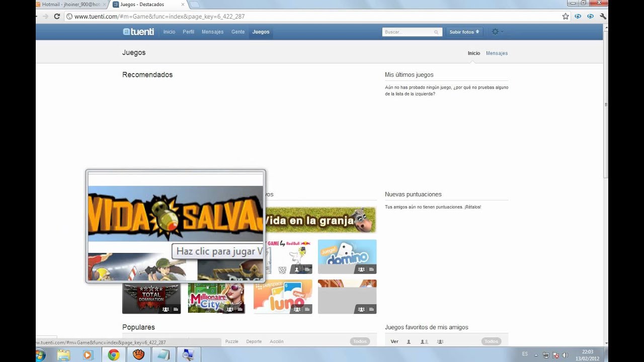This screenshot has height=362, width=644.
Task: Open the media player taskbar icon
Action: pos(88,355)
